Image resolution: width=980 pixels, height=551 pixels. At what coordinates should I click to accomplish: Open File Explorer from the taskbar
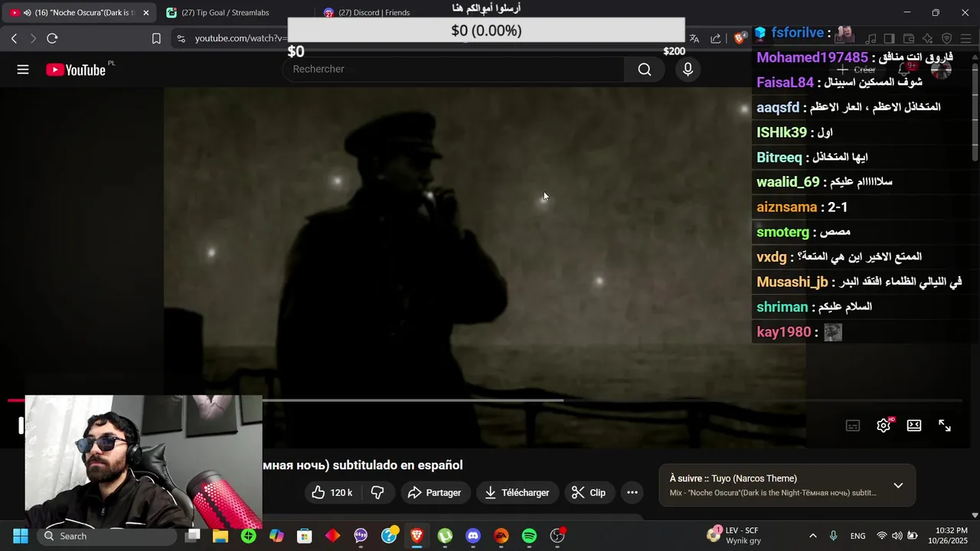(x=220, y=536)
